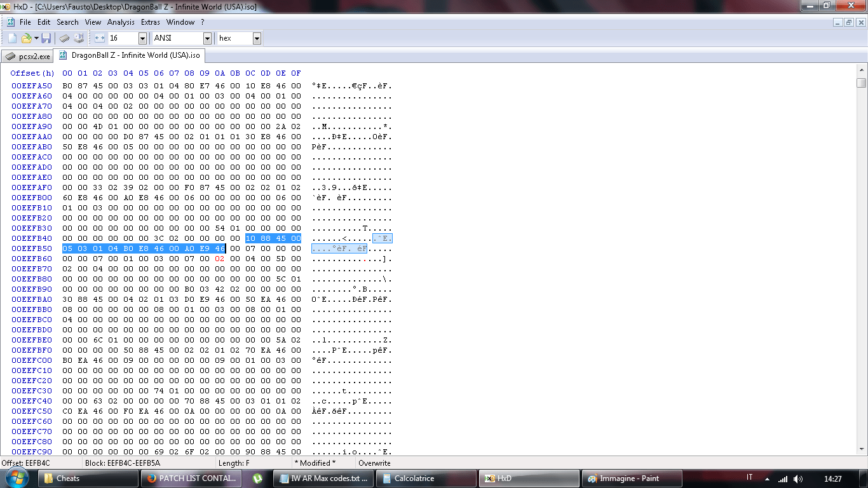
Task: Open the Window menu
Action: [x=180, y=22]
